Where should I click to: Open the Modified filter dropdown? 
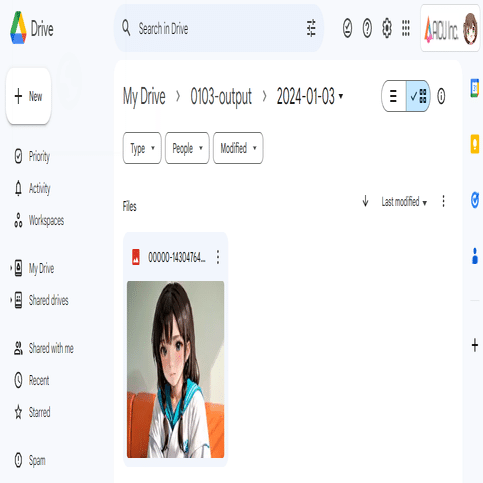(238, 148)
